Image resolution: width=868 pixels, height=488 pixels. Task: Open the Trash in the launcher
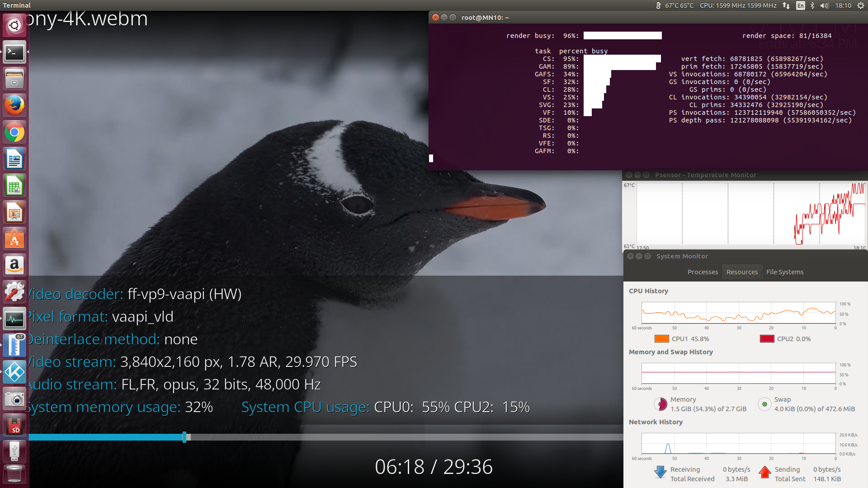pyautogui.click(x=14, y=475)
